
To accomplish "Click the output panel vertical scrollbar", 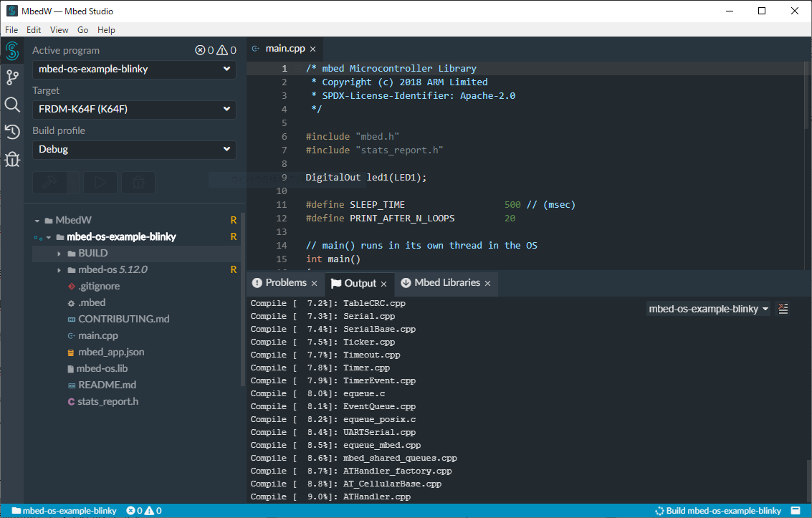I will click(x=808, y=481).
